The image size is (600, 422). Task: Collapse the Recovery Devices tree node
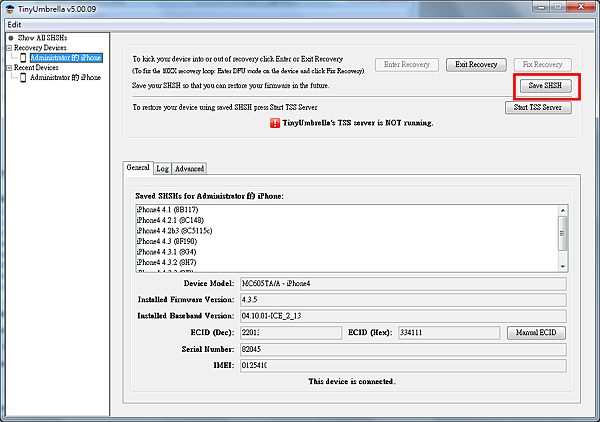(x=9, y=48)
